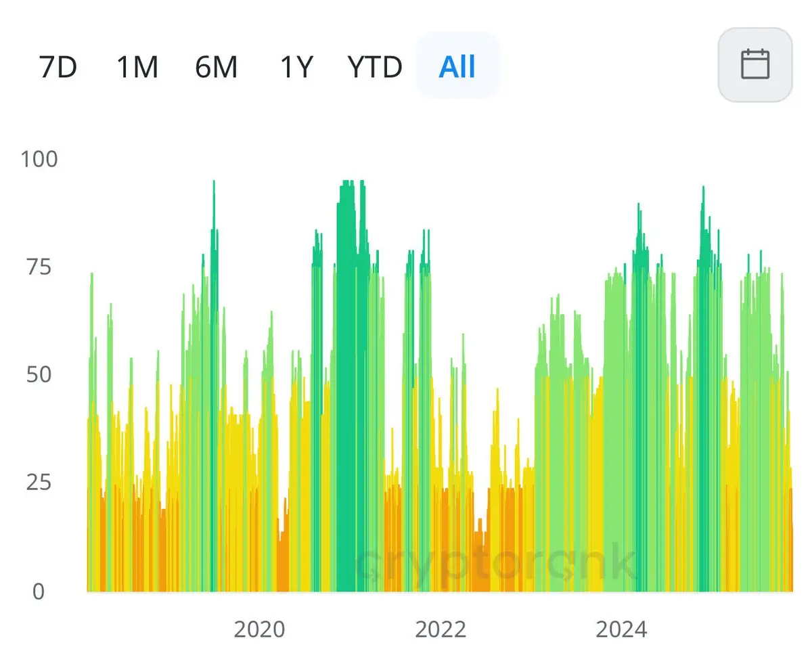812x668 pixels.
Task: Click the 2024 x-axis label
Action: point(621,630)
